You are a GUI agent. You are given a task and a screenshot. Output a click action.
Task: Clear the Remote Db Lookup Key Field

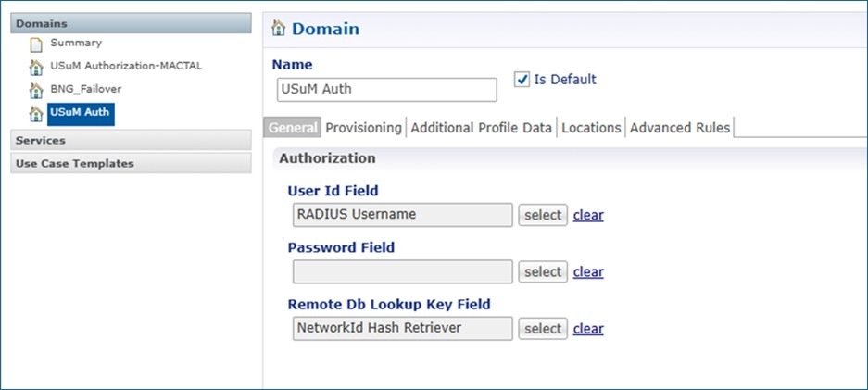588,329
